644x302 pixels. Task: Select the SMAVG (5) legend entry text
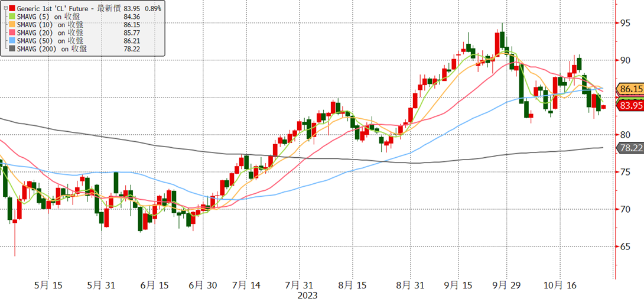[49, 16]
